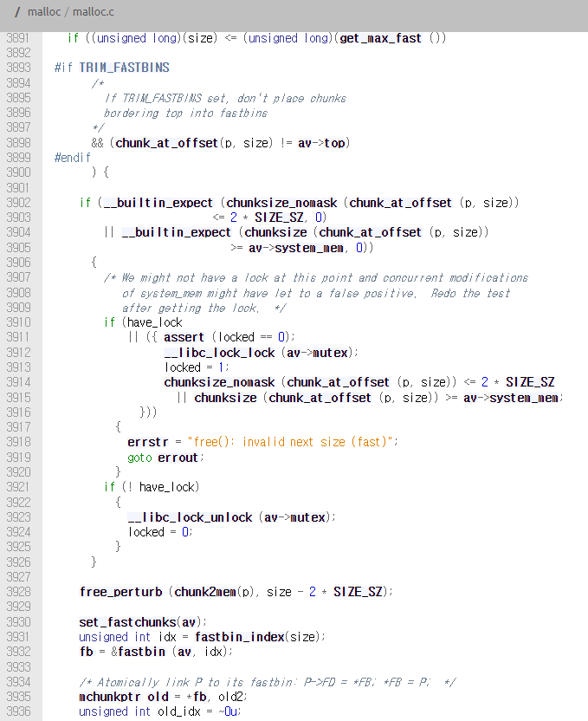Image resolution: width=588 pixels, height=721 pixels.
Task: Open chunksize identifier on line 3904
Action: pos(275,232)
